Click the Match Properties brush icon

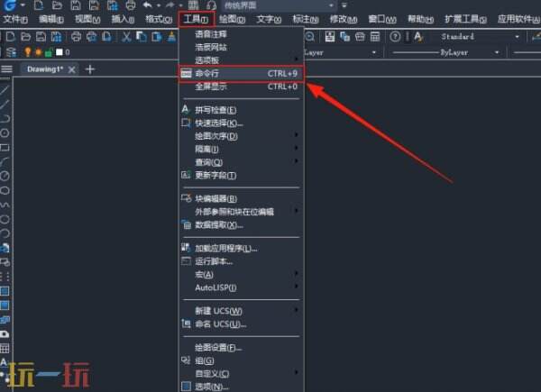[x=171, y=37]
